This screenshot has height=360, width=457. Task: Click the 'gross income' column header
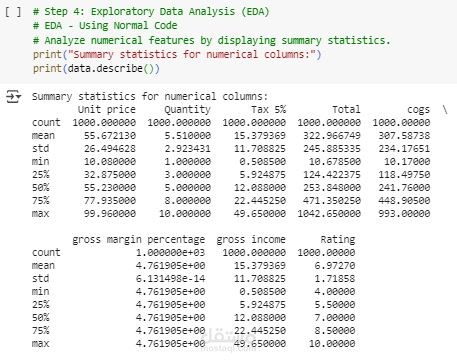coord(251,240)
